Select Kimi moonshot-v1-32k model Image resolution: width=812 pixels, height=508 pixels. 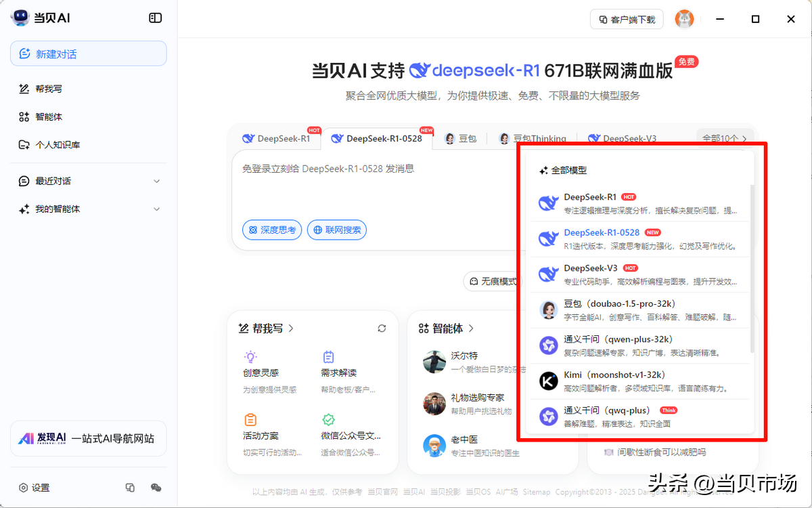[639, 381]
